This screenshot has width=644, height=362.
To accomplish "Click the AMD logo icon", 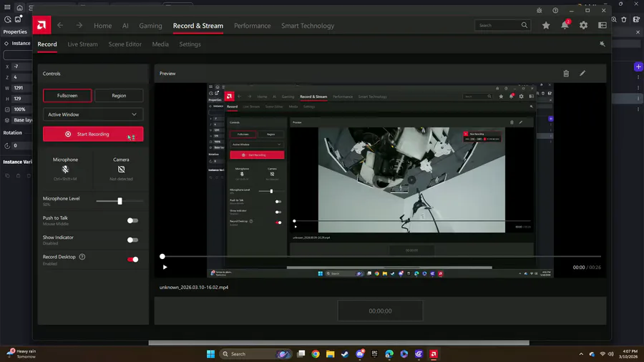I will 42,25.
